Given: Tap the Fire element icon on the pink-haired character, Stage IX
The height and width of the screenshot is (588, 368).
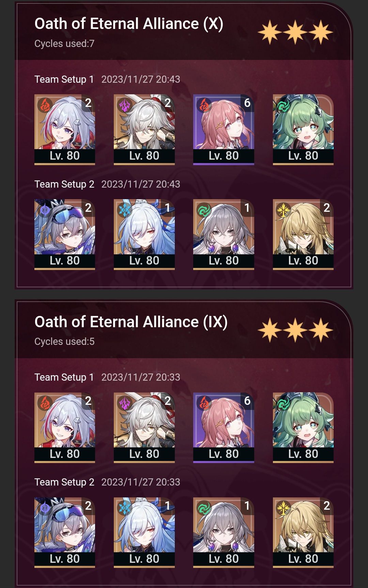Looking at the screenshot, I should [204, 403].
